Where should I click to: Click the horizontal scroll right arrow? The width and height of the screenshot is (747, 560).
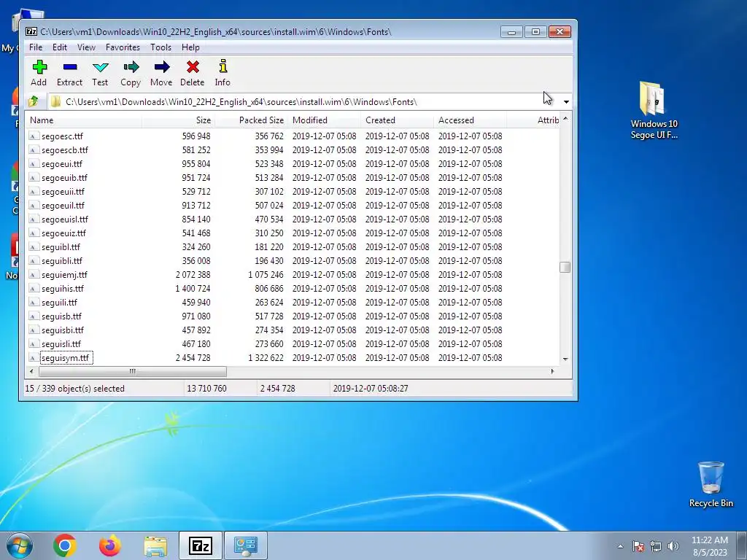[x=553, y=371]
